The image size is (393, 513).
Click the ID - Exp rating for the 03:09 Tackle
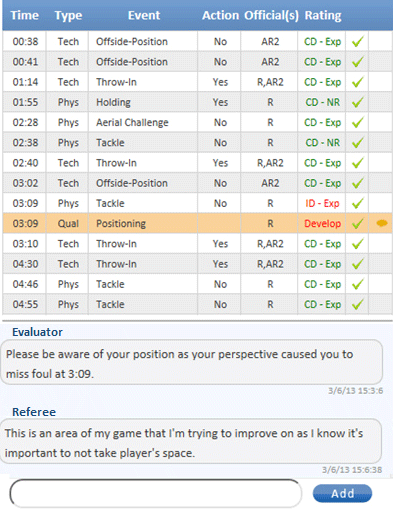pos(322,203)
